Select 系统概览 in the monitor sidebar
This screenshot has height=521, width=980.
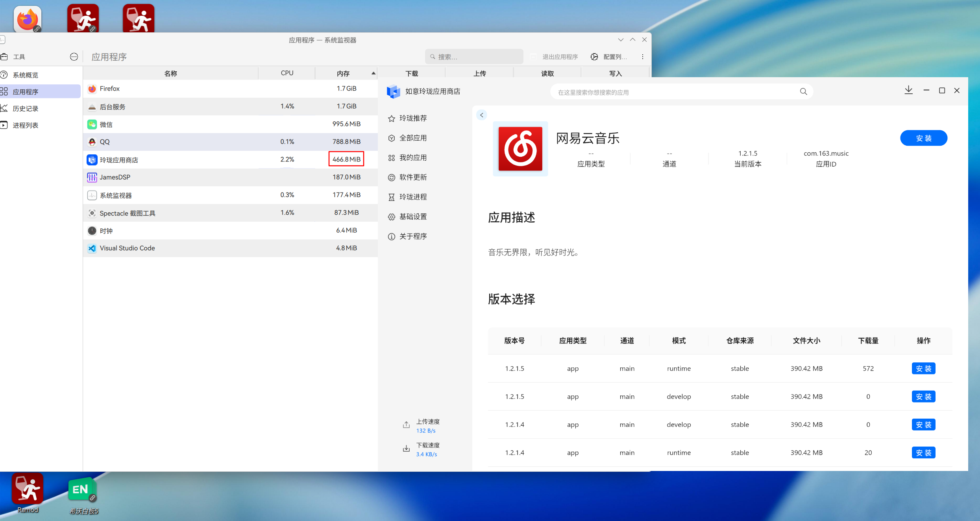pyautogui.click(x=40, y=75)
